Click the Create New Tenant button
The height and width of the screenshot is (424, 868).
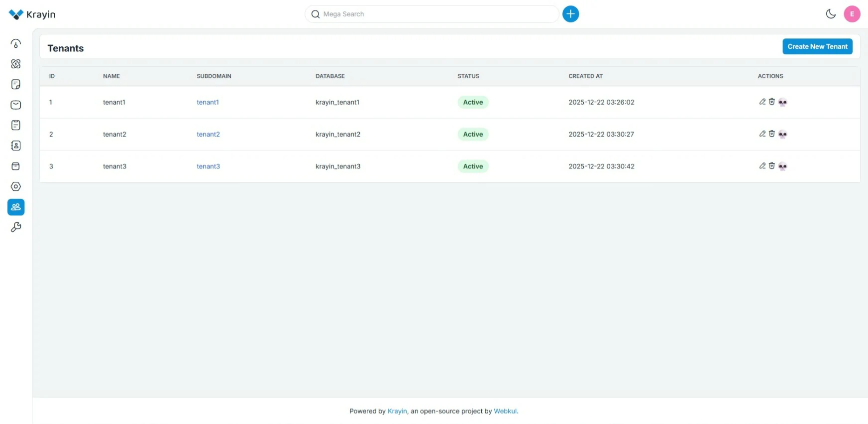(817, 46)
